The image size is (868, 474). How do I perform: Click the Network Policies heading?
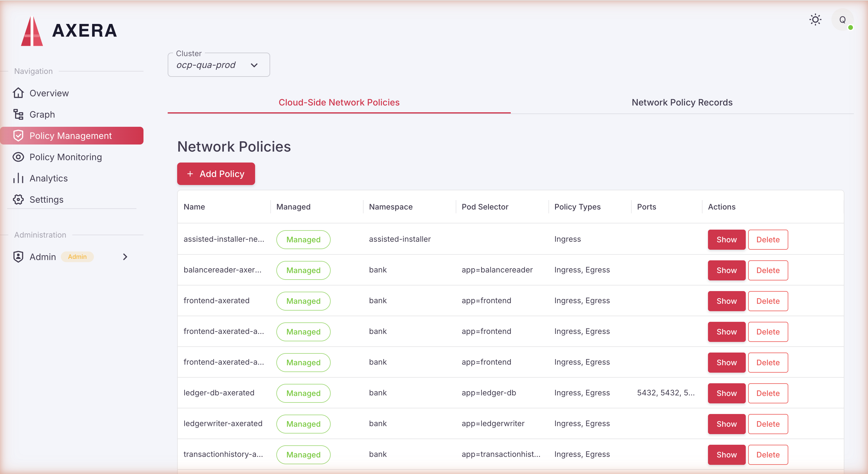pos(234,147)
